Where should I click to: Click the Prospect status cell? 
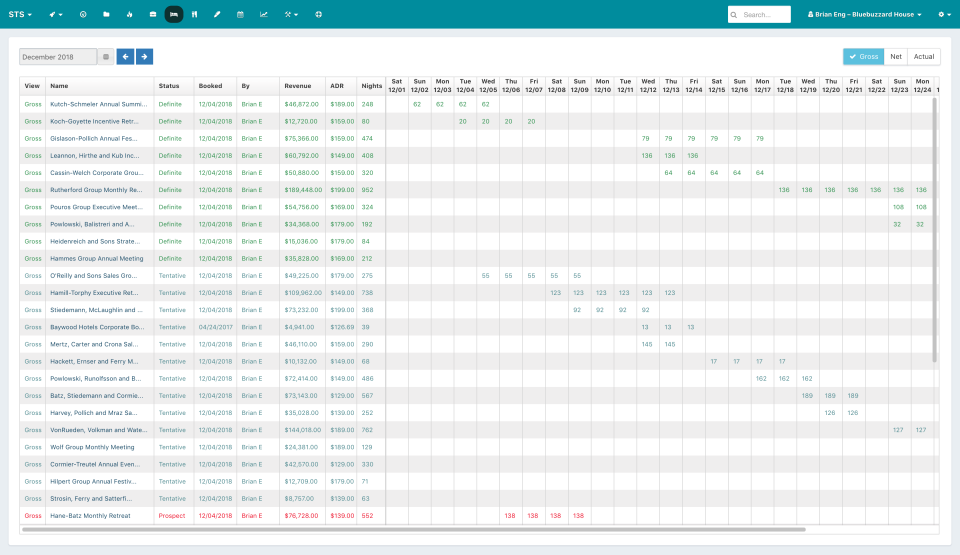(x=171, y=516)
